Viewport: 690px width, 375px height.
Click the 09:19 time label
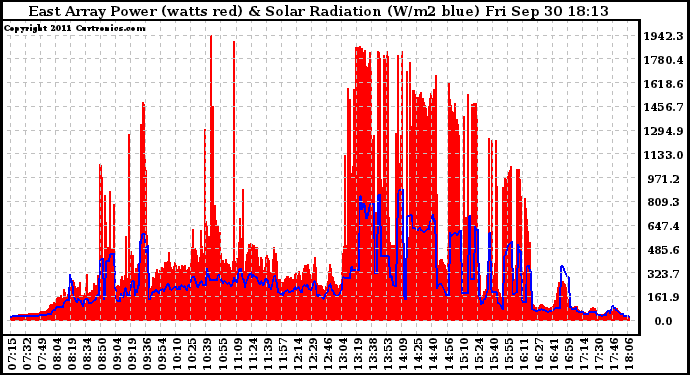(132, 354)
